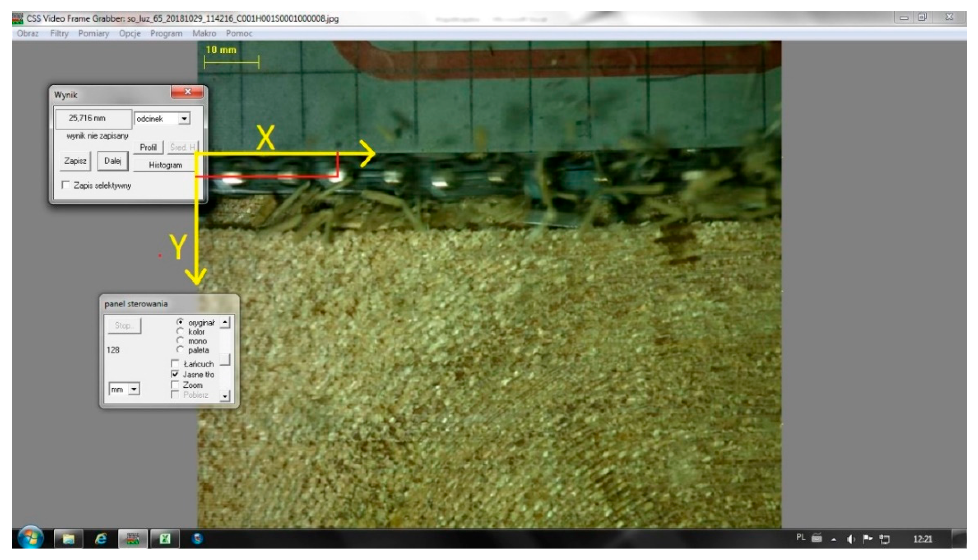Open Action Center flag tray icon
This screenshot has height=560, width=978.
pyautogui.click(x=867, y=539)
